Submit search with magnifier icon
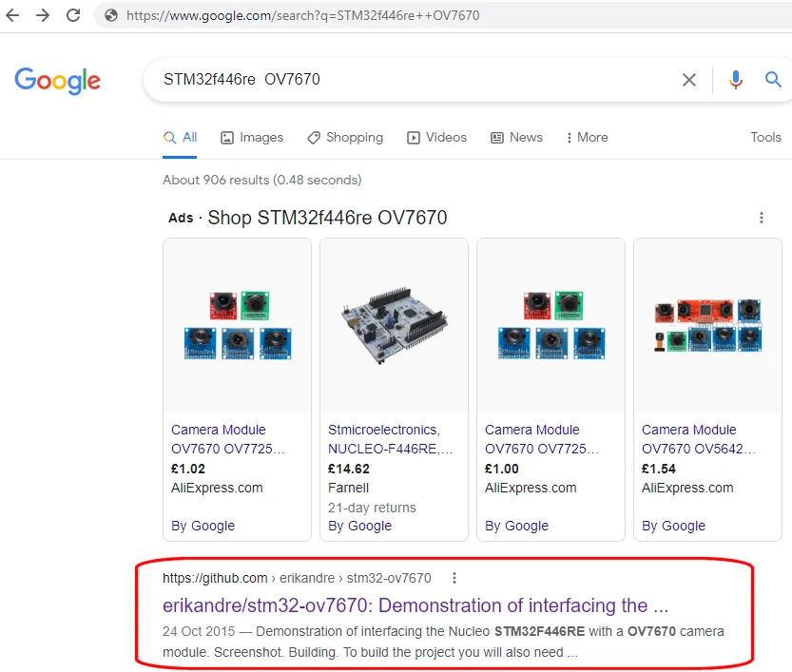 [773, 79]
